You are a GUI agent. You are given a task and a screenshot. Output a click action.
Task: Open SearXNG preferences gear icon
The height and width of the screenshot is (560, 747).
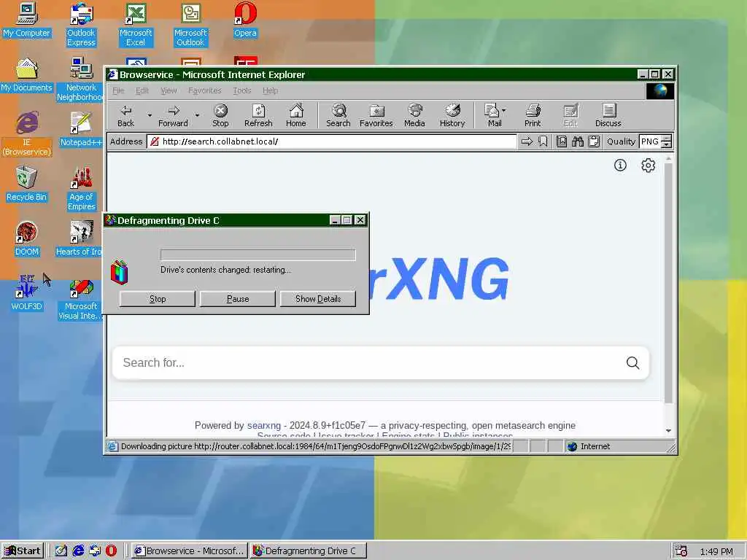click(648, 166)
